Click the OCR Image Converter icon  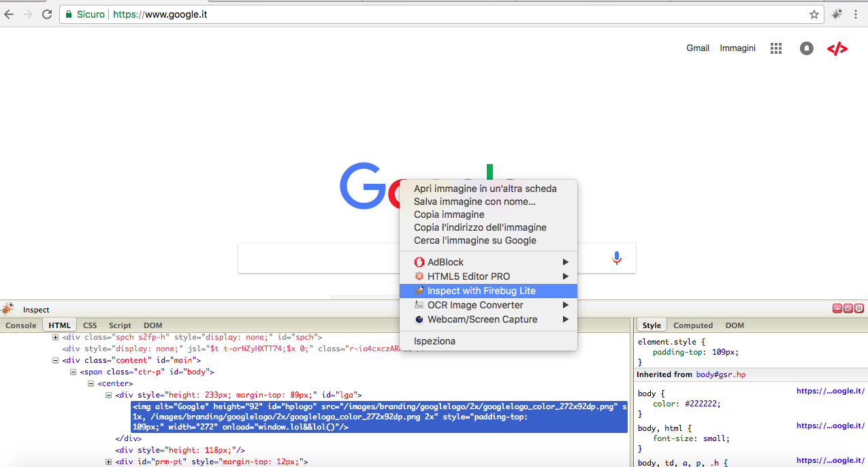click(x=419, y=305)
